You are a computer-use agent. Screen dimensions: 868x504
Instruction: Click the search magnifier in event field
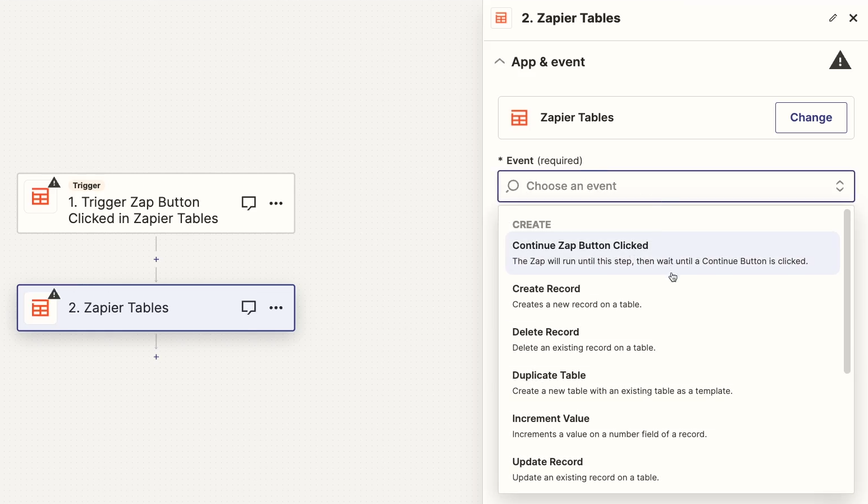513,186
